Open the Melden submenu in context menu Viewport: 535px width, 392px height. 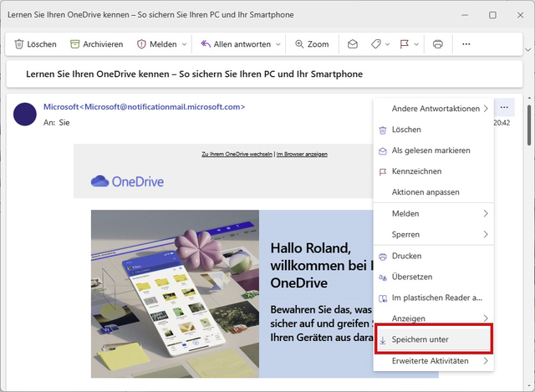(x=434, y=214)
